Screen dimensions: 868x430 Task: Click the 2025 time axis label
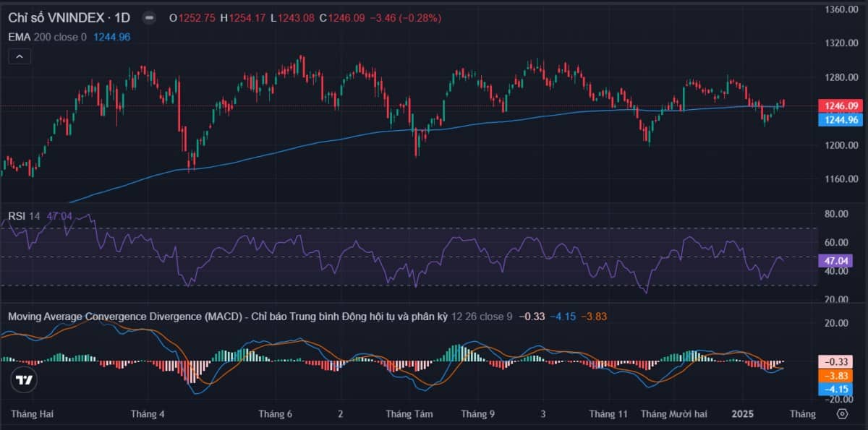point(743,414)
